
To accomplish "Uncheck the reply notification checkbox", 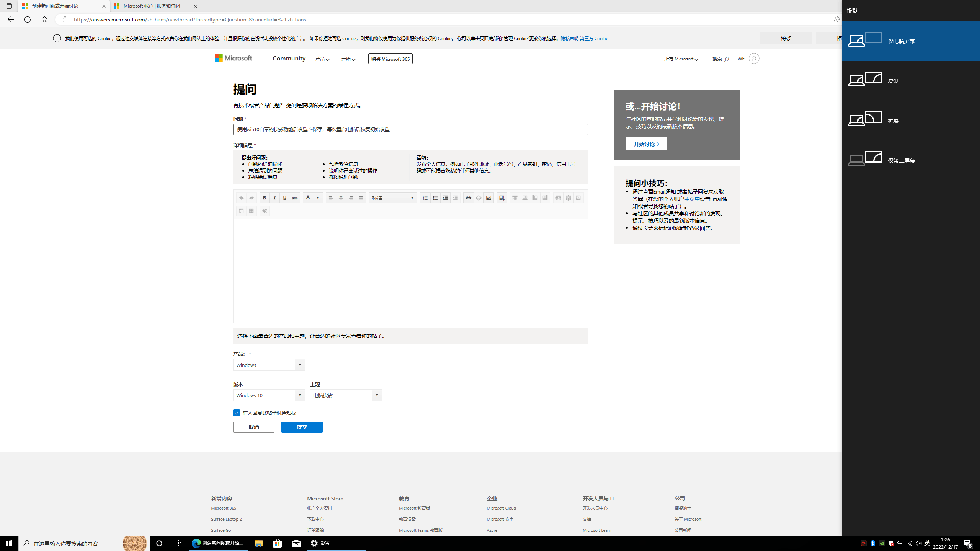I will click(x=237, y=413).
